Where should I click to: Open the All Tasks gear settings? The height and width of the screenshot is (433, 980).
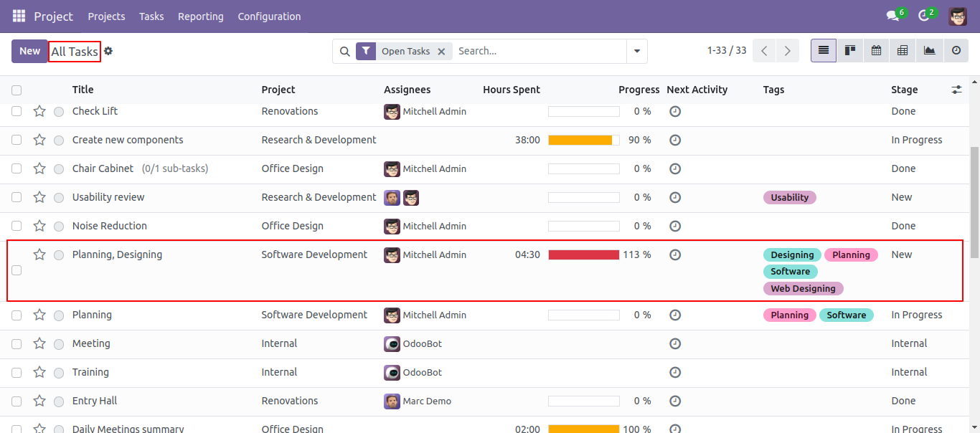108,51
